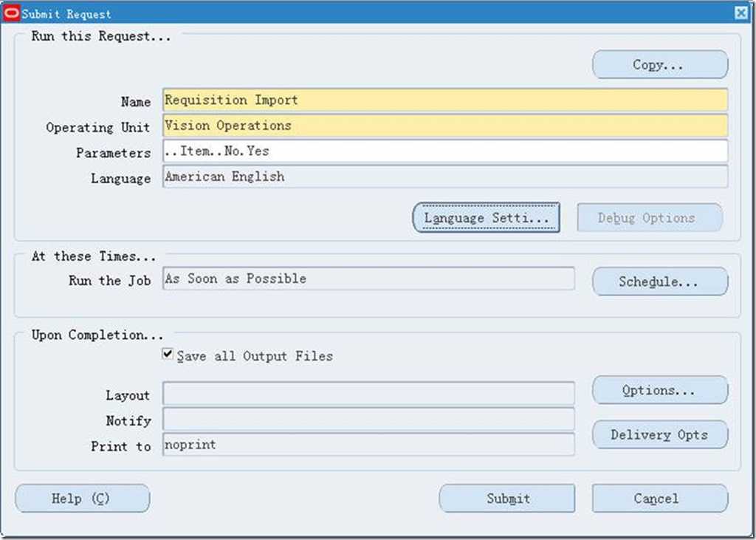
Task: Click the Oracle logo icon in title bar
Action: pos(11,13)
